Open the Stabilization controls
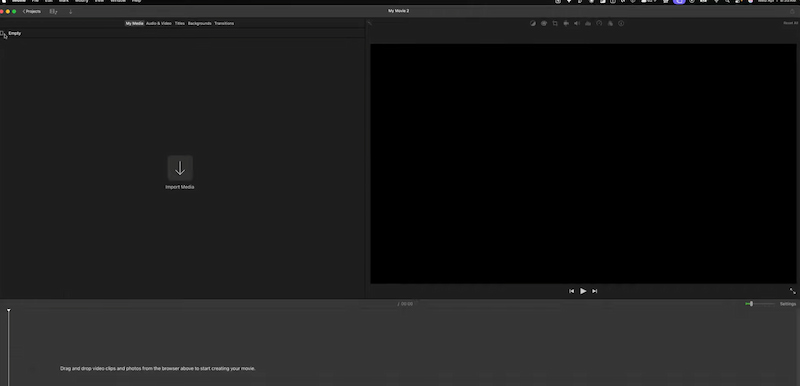 pos(566,23)
